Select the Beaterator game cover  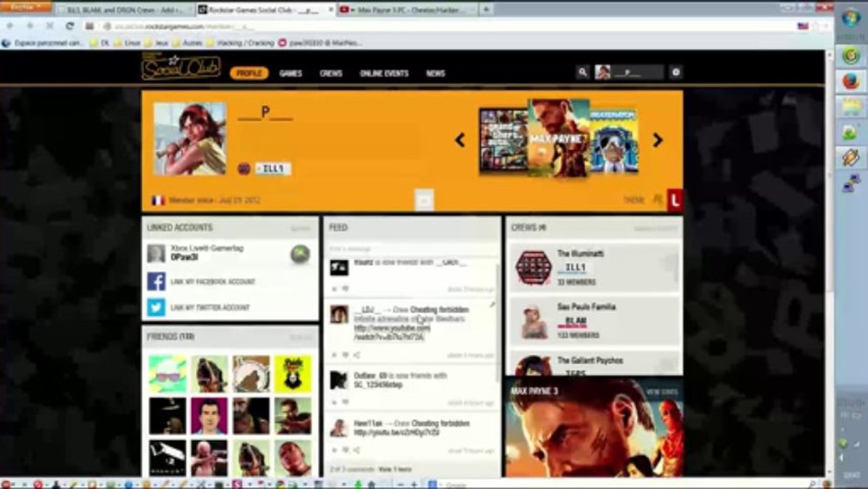[x=614, y=141]
